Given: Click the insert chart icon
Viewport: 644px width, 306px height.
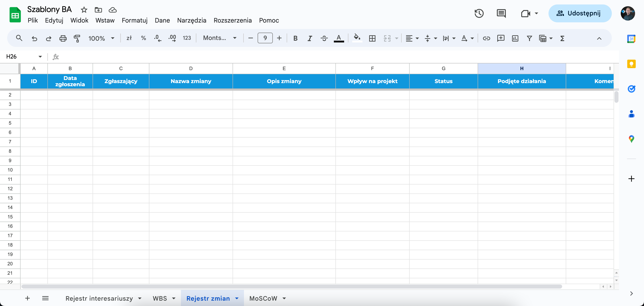Looking at the screenshot, I should click(515, 38).
